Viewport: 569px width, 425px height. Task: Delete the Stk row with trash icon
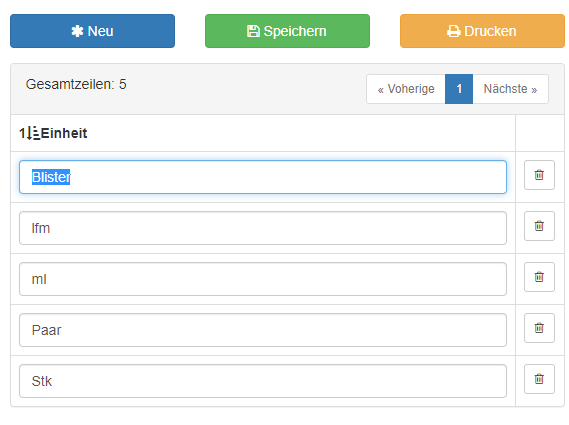[x=539, y=379]
